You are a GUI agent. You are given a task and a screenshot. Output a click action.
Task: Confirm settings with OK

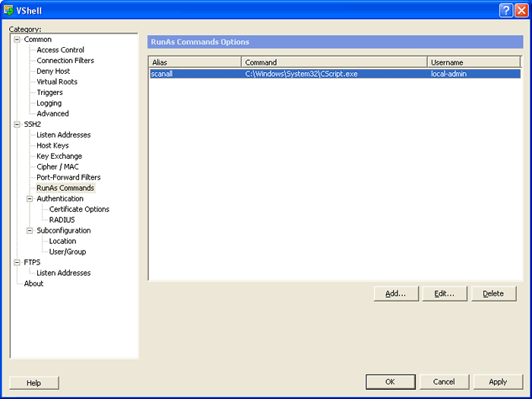[390, 382]
